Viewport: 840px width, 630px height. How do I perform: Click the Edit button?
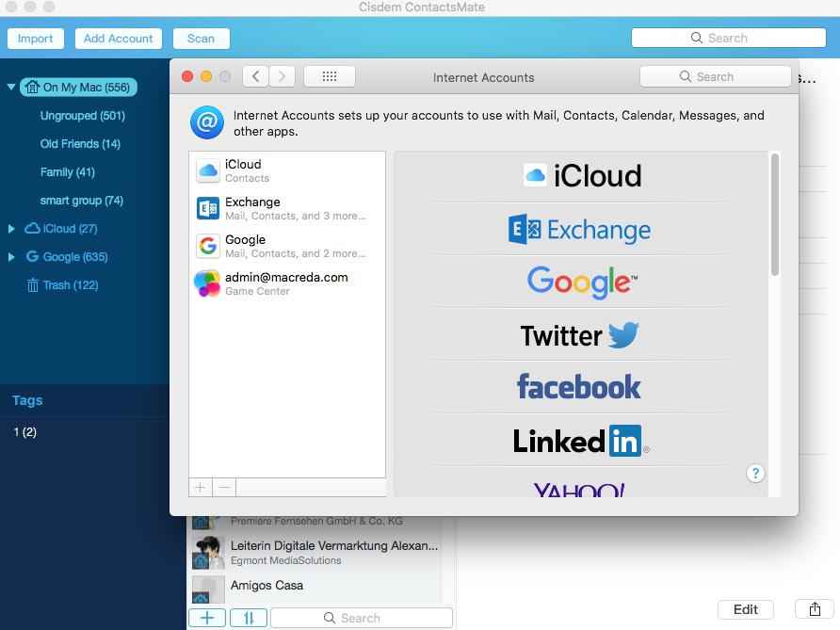click(746, 609)
